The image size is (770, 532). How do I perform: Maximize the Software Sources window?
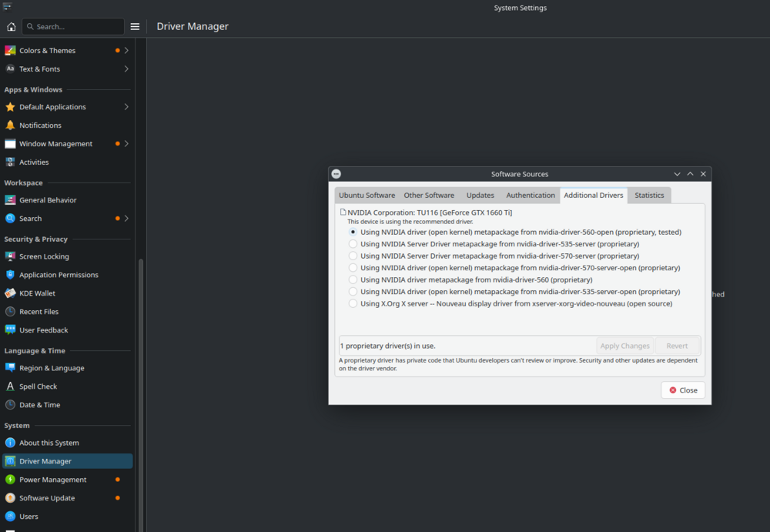pos(690,174)
